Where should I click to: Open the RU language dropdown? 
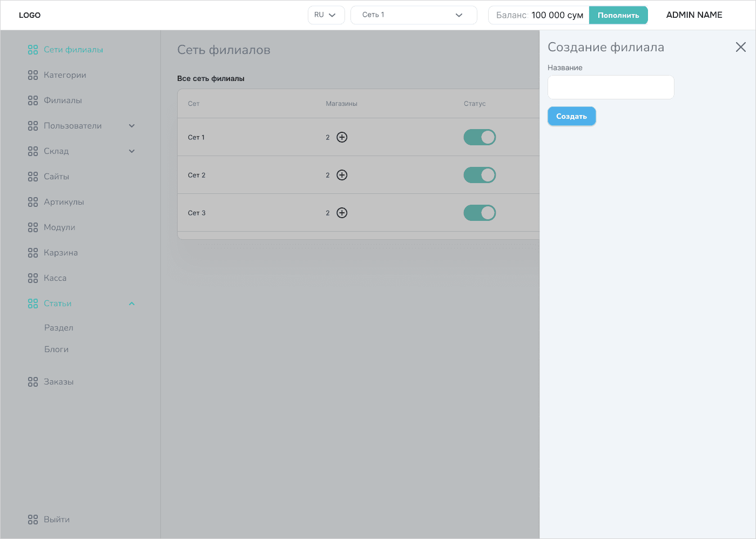tap(326, 15)
